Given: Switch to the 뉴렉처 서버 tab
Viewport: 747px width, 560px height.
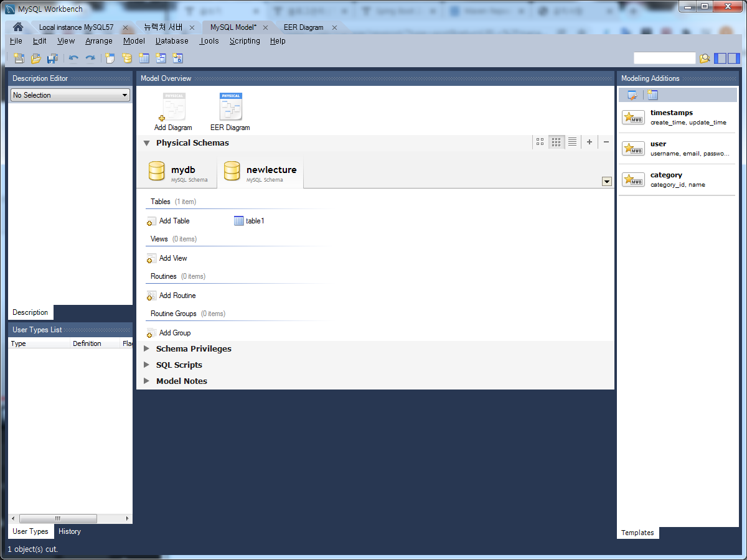Looking at the screenshot, I should pyautogui.click(x=163, y=27).
